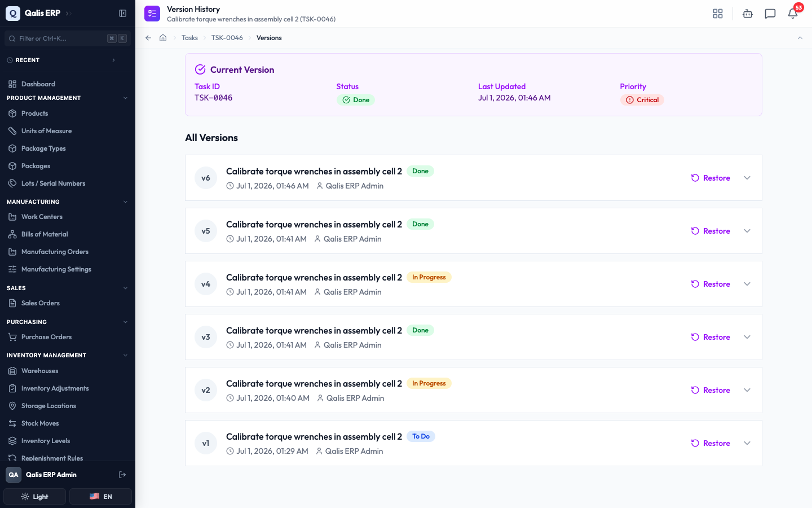Restore version v5
812x508 pixels.
[710, 231]
